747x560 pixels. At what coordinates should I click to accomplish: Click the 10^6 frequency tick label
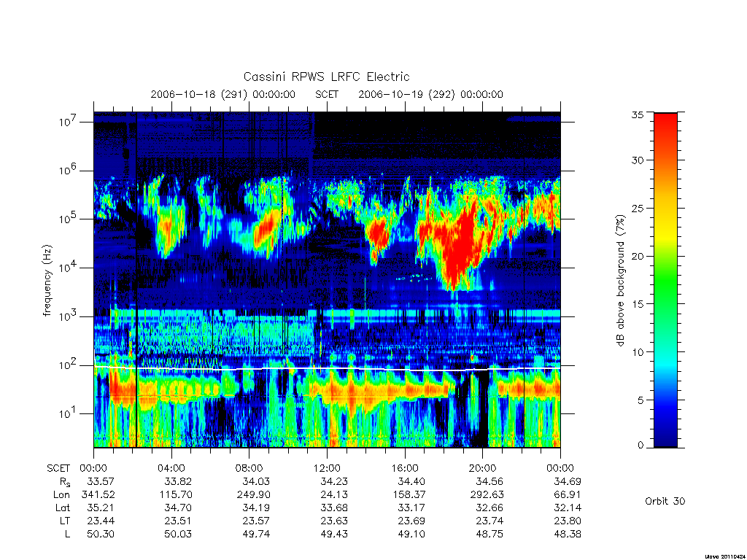pos(69,171)
